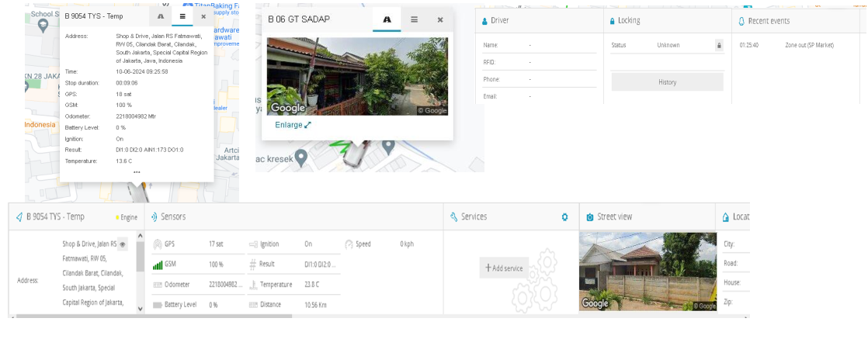Image resolution: width=868 pixels, height=339 pixels.
Task: Click the Add service button
Action: (504, 268)
